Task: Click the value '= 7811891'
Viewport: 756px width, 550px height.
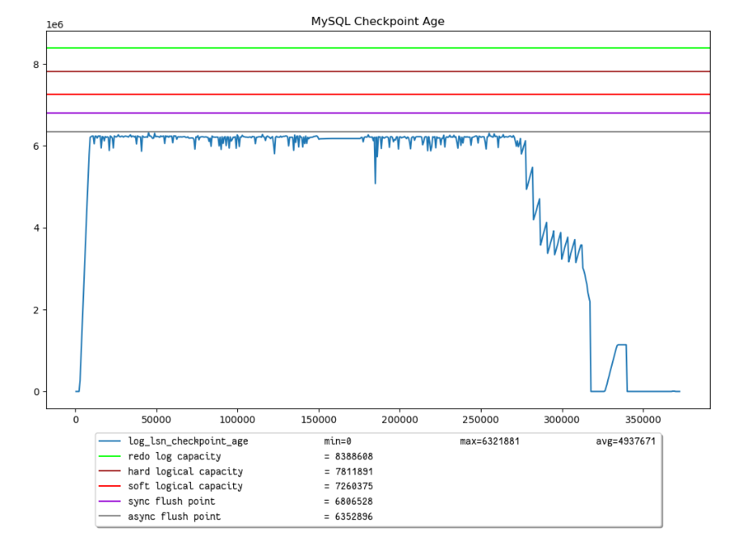Action: 348,471
